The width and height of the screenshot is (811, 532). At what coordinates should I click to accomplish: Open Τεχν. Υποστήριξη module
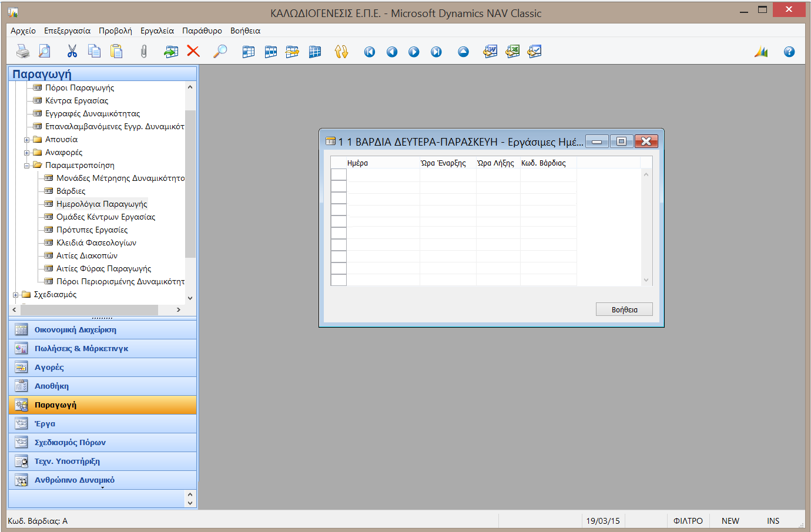(103, 462)
